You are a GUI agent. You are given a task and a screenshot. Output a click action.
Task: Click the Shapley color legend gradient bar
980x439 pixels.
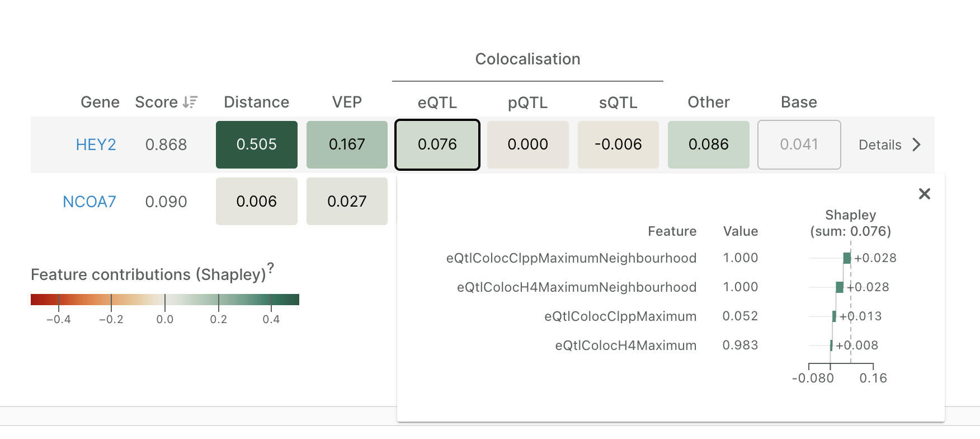tap(165, 300)
